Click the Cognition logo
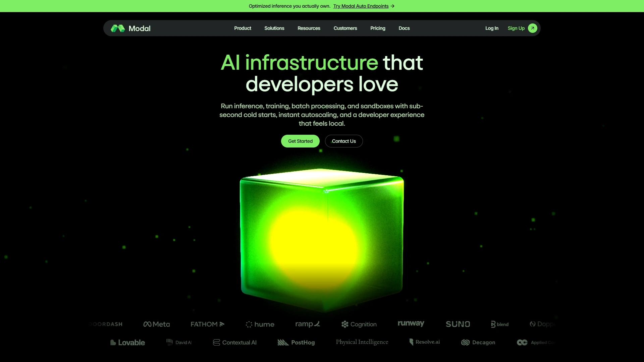This screenshot has width=644, height=362. [359, 324]
